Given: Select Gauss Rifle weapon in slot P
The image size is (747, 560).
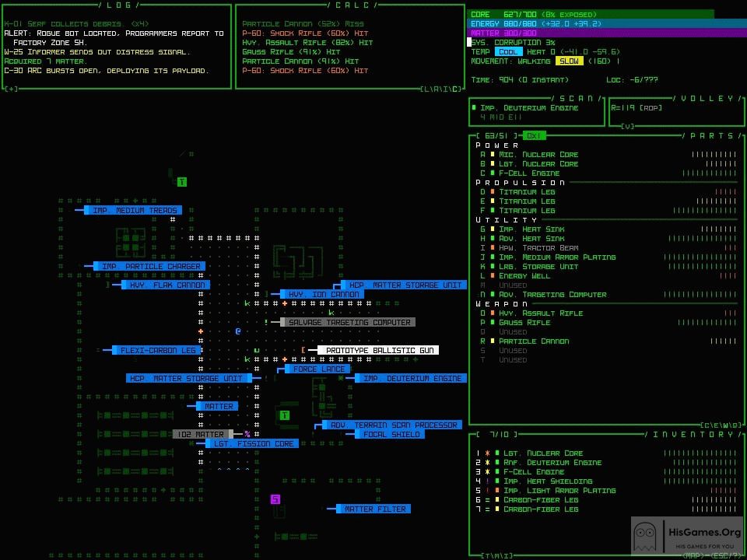Looking at the screenshot, I should pyautogui.click(x=608, y=322).
